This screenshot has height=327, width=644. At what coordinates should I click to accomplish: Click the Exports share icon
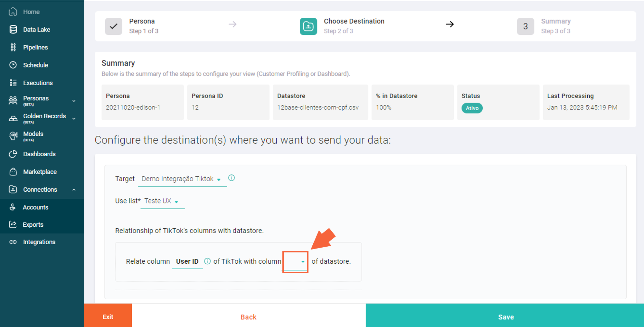(13, 224)
